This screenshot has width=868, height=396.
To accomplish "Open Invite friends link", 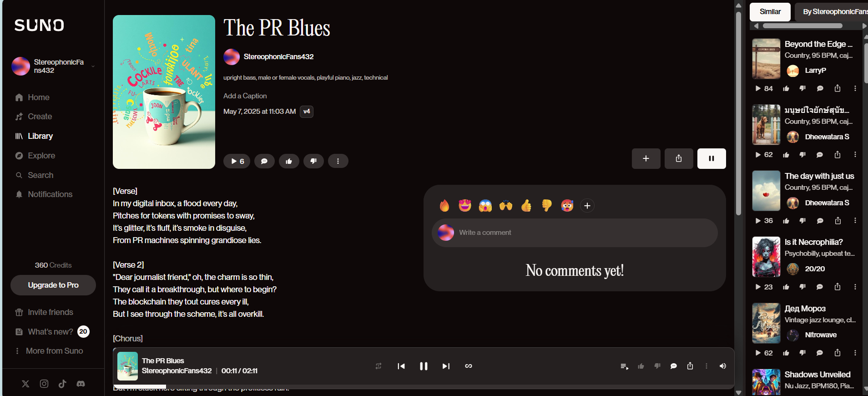I will click(44, 312).
